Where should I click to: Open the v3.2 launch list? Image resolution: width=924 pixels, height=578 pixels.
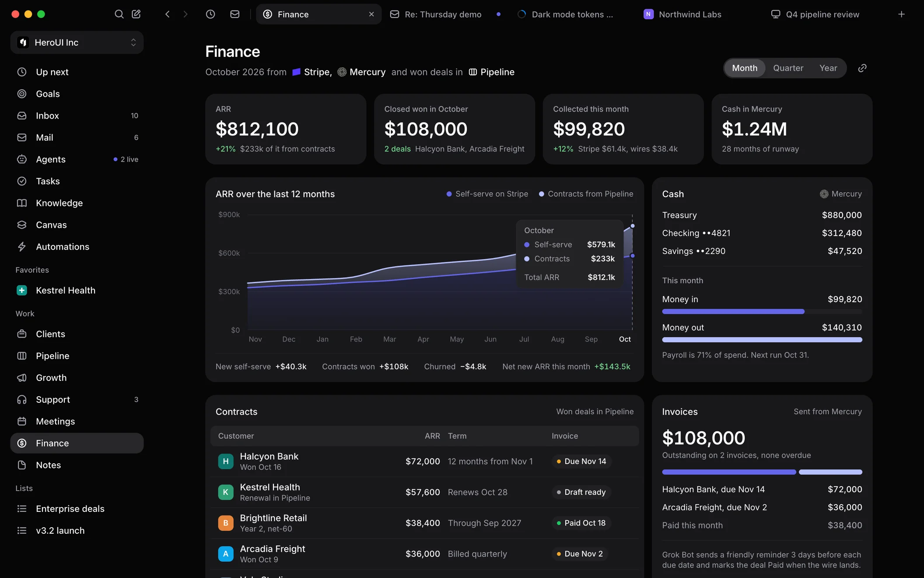(x=77, y=531)
